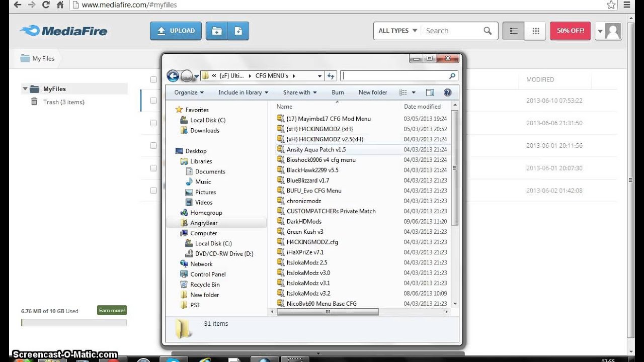Tick checkbox for file modified 2013-06-06 21:31:50

click(x=153, y=123)
